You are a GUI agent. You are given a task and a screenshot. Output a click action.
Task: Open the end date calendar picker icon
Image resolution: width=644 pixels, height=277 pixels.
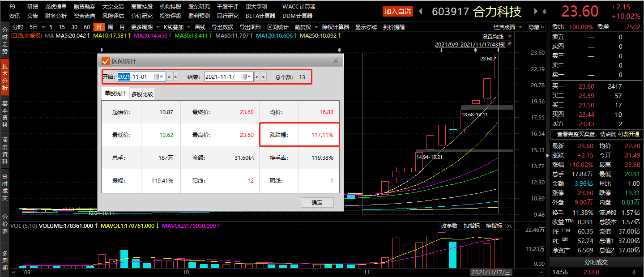244,77
